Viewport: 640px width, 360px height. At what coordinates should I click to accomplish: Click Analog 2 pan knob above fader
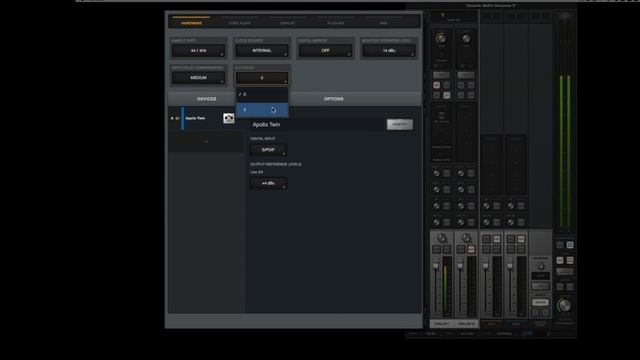tap(466, 238)
